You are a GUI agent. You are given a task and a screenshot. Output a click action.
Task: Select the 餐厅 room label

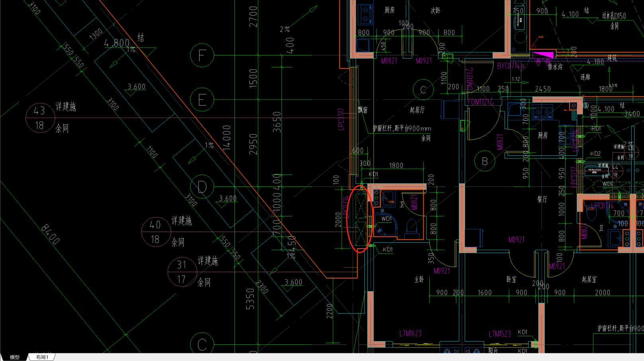(x=542, y=199)
